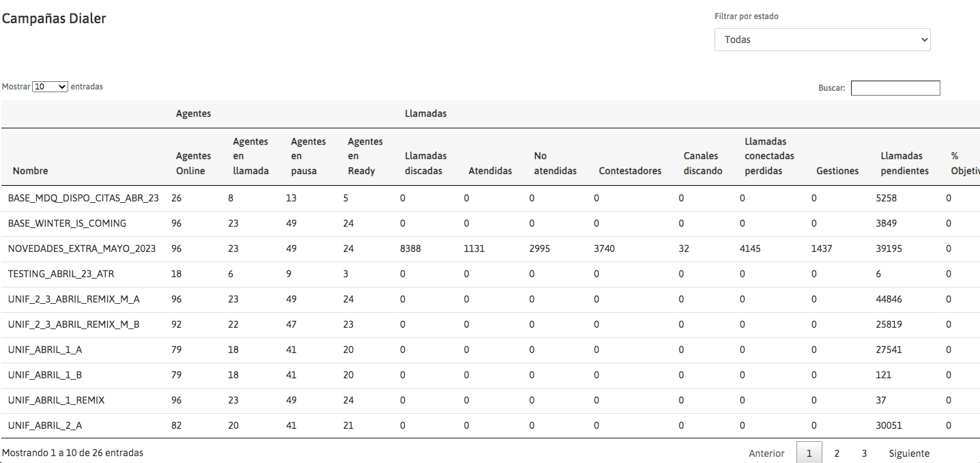980x463 pixels.
Task: Go to pagination page 3
Action: [x=864, y=453]
